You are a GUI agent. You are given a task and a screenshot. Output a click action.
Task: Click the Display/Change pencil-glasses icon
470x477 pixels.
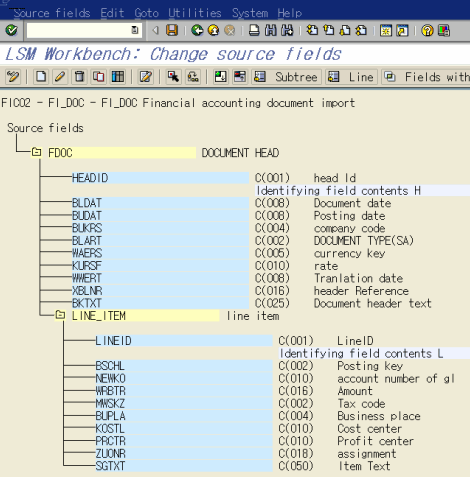(x=13, y=77)
